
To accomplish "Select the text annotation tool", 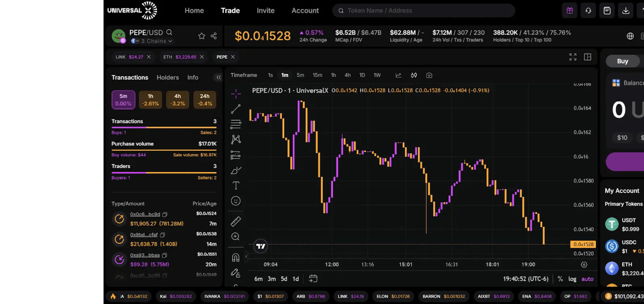I will click(236, 185).
